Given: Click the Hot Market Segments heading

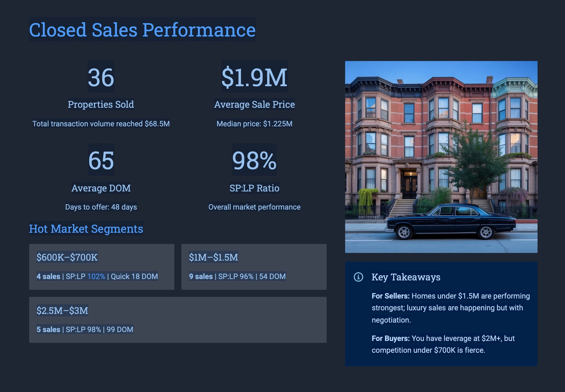Looking at the screenshot, I should 86,229.
